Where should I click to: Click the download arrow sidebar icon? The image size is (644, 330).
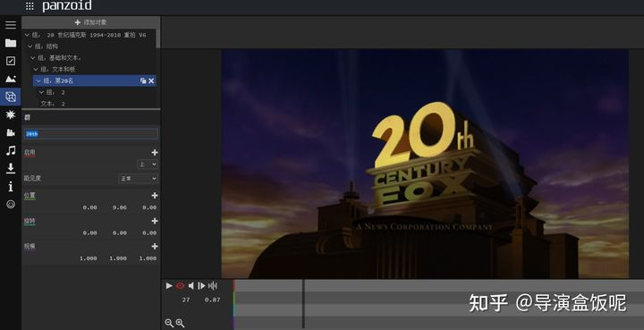tap(11, 168)
